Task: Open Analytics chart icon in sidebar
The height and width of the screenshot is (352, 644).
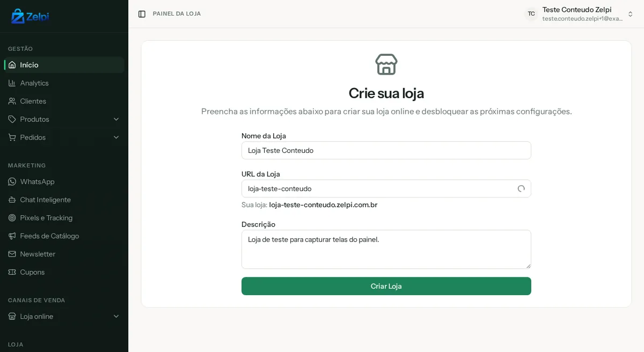Action: click(12, 83)
